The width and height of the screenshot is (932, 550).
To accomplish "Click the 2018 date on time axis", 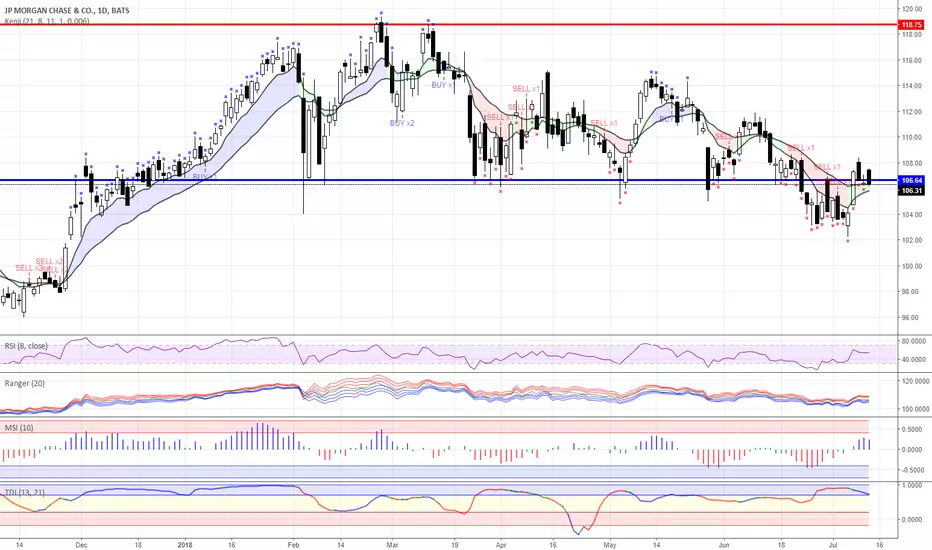I will (x=185, y=544).
